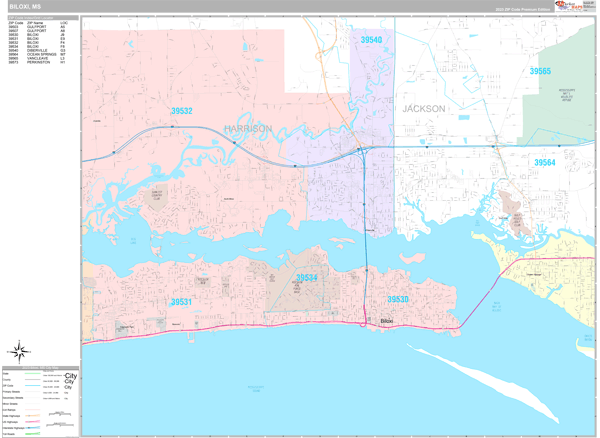This screenshot has width=600, height=438.
Task: Click the JACKSON county label
Action: [424, 109]
